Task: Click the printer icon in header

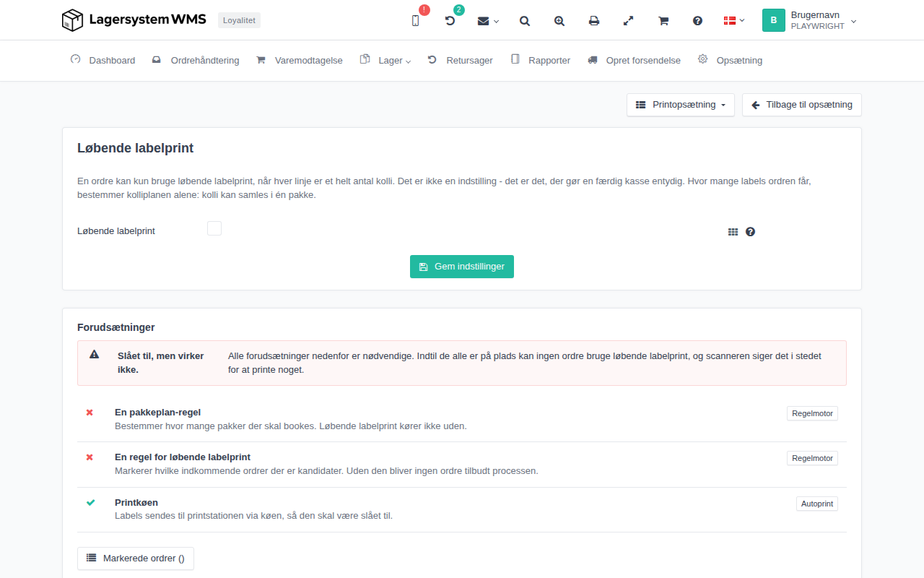Action: click(x=594, y=21)
